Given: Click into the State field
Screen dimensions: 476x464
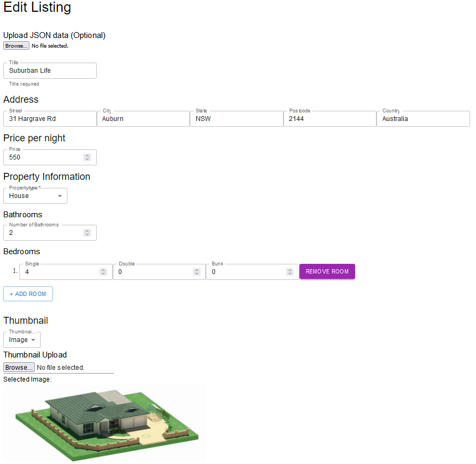Looking at the screenshot, I should (236, 119).
